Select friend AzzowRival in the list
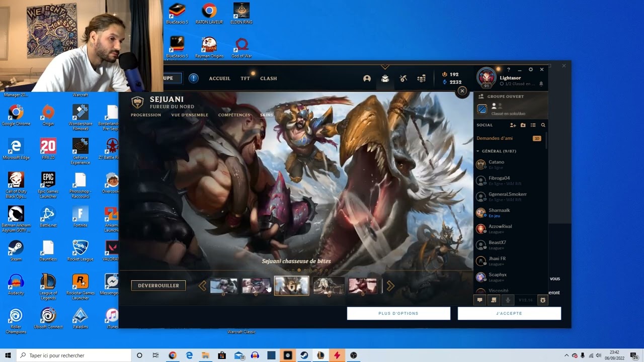 click(509, 229)
